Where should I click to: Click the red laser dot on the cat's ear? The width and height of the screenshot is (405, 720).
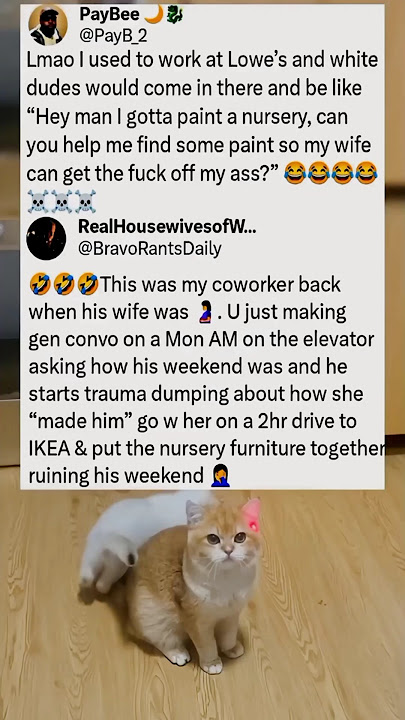(x=253, y=523)
